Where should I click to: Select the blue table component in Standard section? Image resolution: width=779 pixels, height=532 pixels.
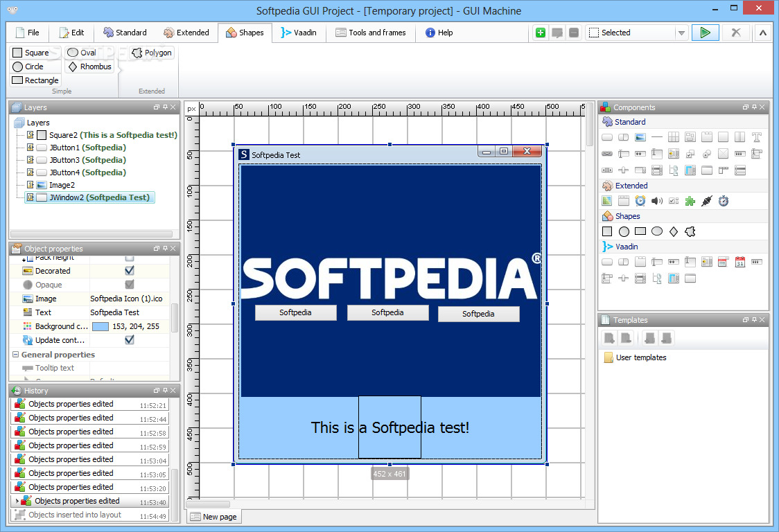[x=690, y=170]
